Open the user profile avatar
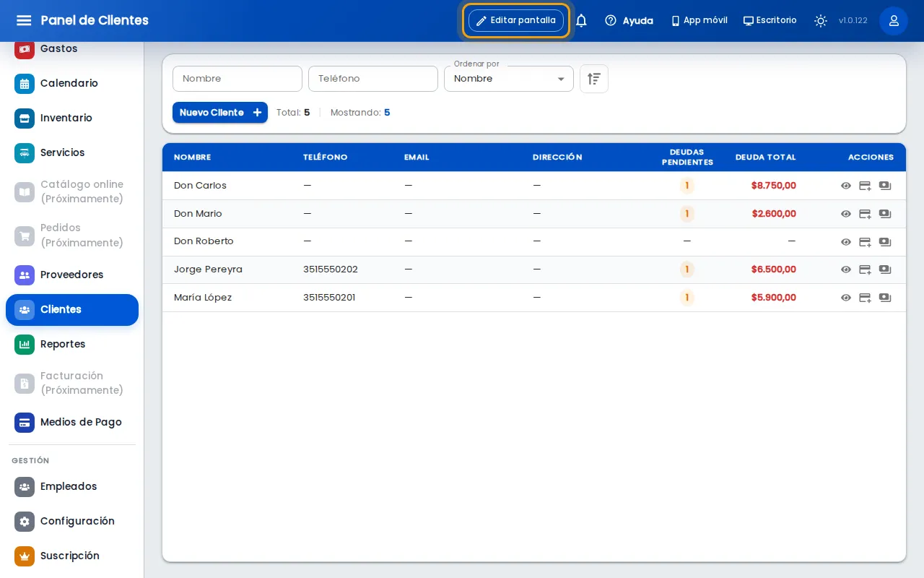 894,20
